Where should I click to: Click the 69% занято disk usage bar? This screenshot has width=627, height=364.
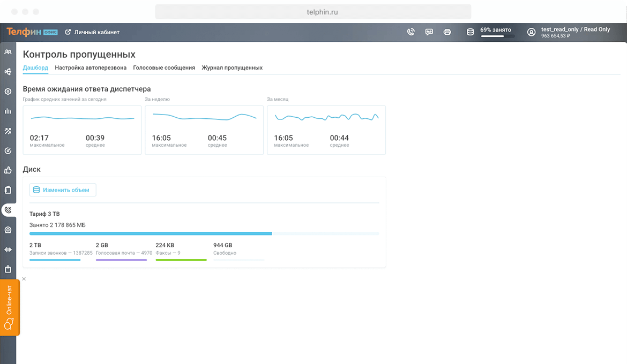pyautogui.click(x=497, y=35)
